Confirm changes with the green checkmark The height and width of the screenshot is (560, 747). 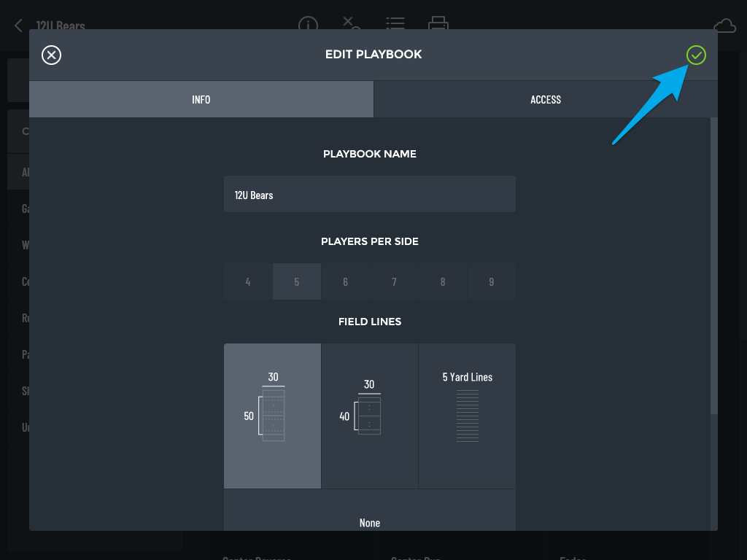click(696, 55)
